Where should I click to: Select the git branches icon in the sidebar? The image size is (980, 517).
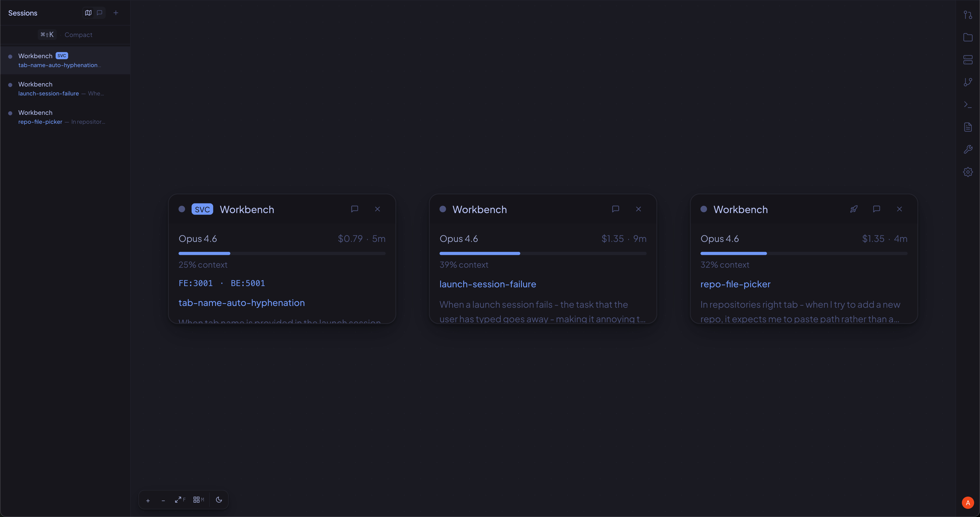point(968,82)
